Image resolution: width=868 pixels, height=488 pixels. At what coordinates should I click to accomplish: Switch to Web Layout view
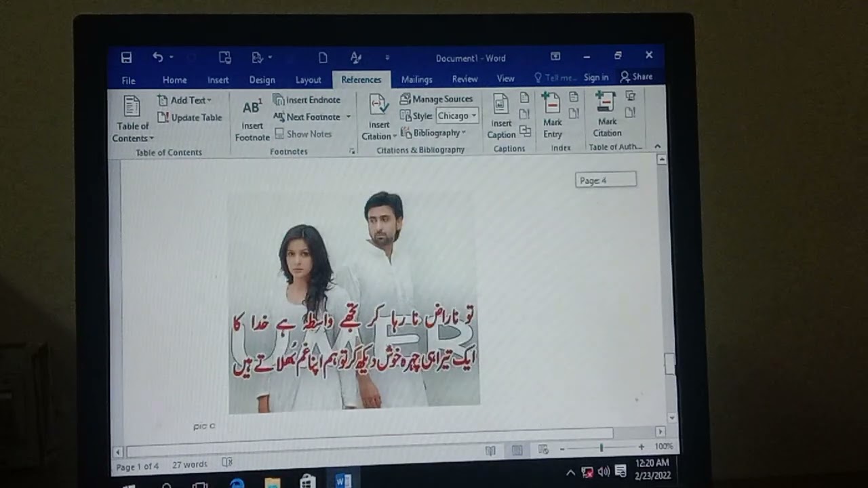(x=543, y=449)
